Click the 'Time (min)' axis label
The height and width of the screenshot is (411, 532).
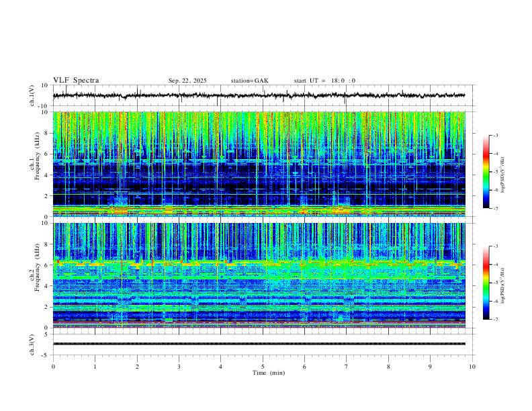(269, 373)
